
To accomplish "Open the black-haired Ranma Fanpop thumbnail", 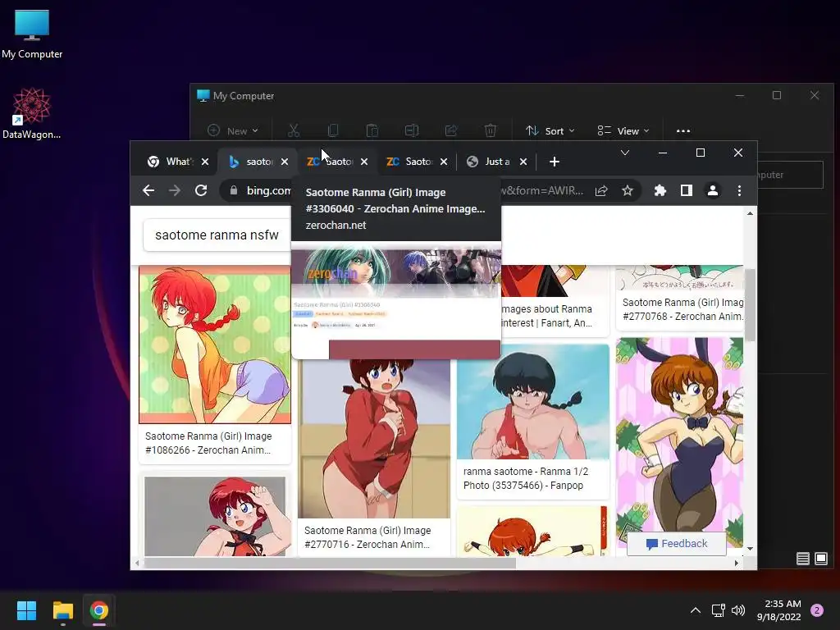I will point(533,402).
